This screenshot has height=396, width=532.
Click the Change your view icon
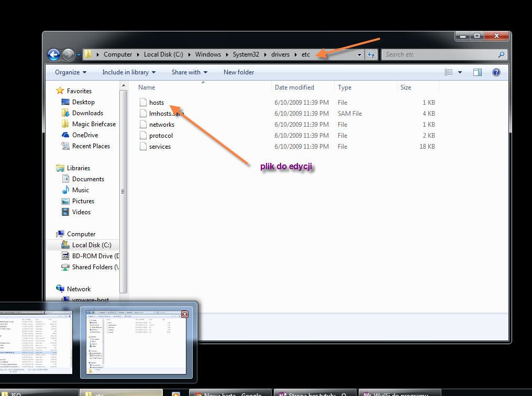point(449,72)
